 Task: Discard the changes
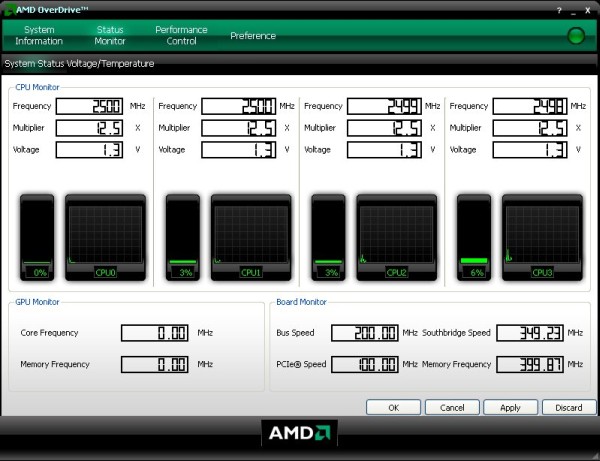coord(569,407)
